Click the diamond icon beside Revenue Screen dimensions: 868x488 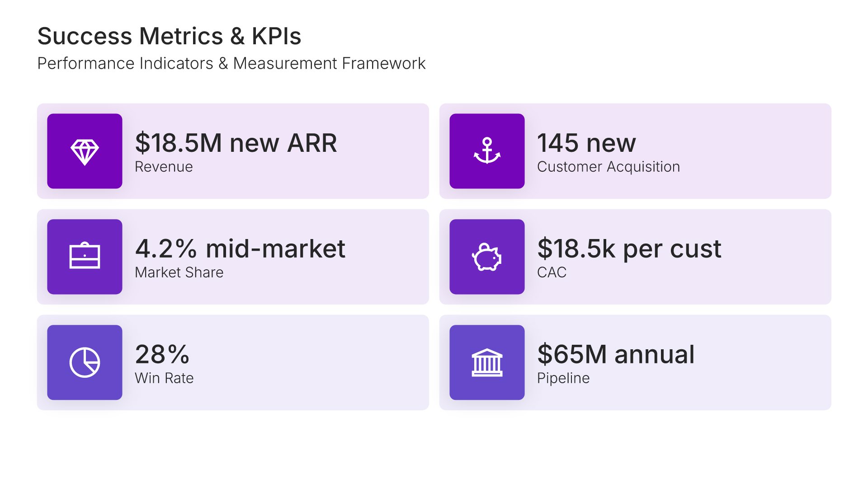(85, 151)
